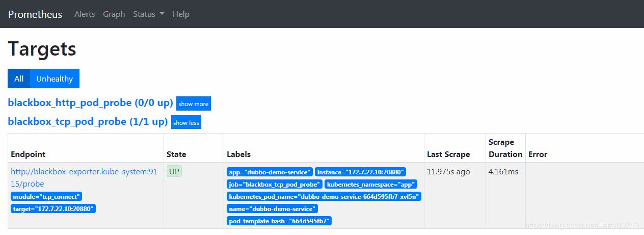This screenshot has height=235, width=644.
Task: Open blackbox_tcp_pod_probe job heading link
Action: (88, 122)
